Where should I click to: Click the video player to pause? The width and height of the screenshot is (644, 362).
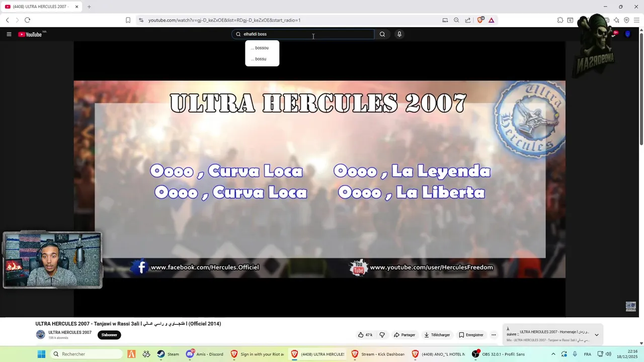[x=319, y=179]
